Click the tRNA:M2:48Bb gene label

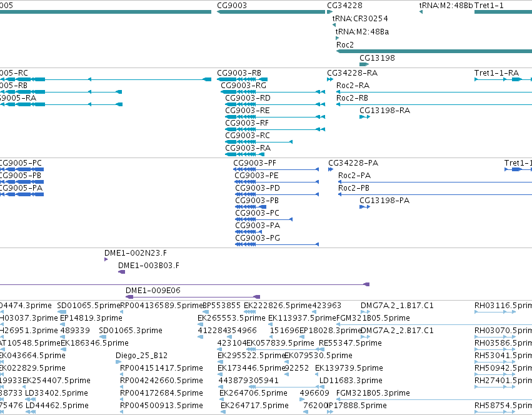tap(446, 6)
